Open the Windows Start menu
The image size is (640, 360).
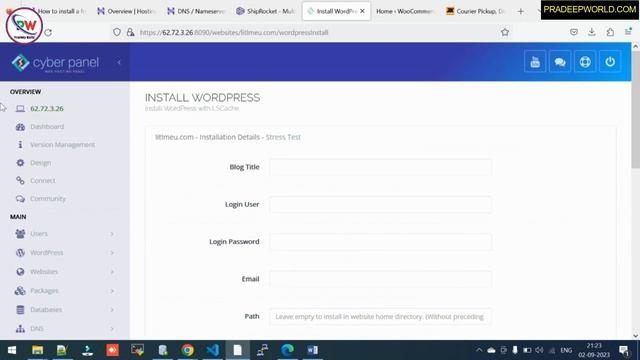pyautogui.click(x=12, y=350)
